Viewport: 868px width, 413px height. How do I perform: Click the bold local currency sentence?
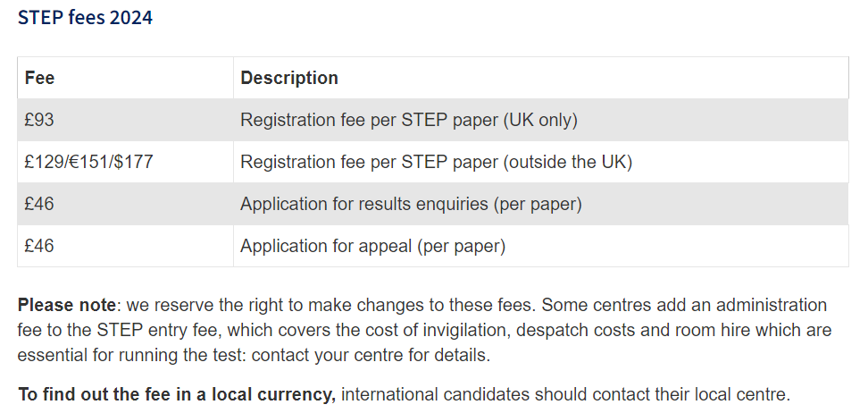177,395
